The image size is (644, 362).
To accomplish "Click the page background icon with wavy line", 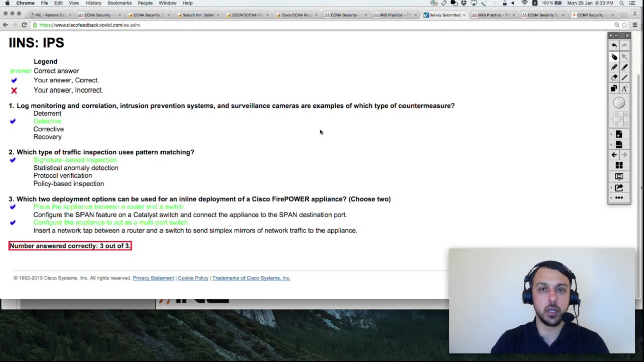I will coord(619,145).
